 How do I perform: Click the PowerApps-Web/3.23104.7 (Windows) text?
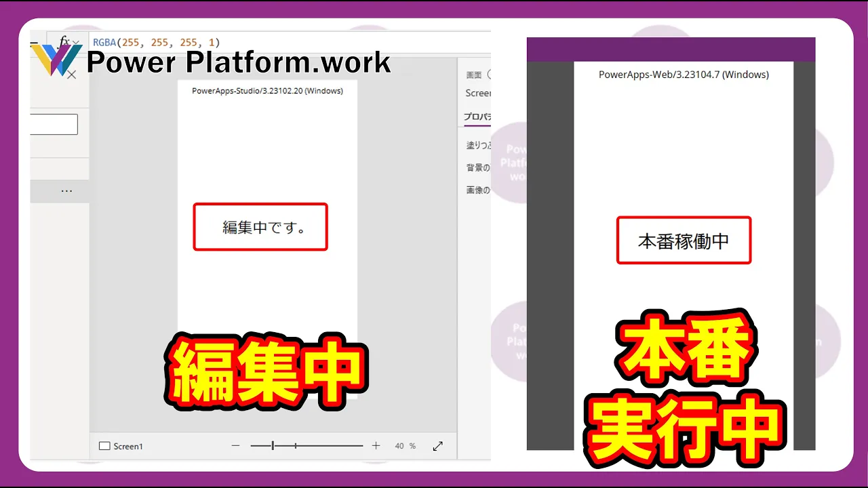pyautogui.click(x=684, y=75)
